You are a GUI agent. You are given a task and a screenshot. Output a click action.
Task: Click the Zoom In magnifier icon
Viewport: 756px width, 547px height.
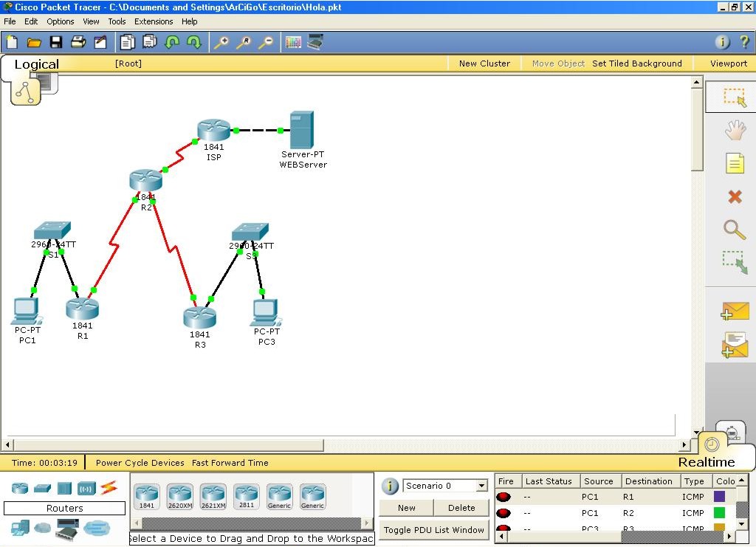[x=221, y=42]
